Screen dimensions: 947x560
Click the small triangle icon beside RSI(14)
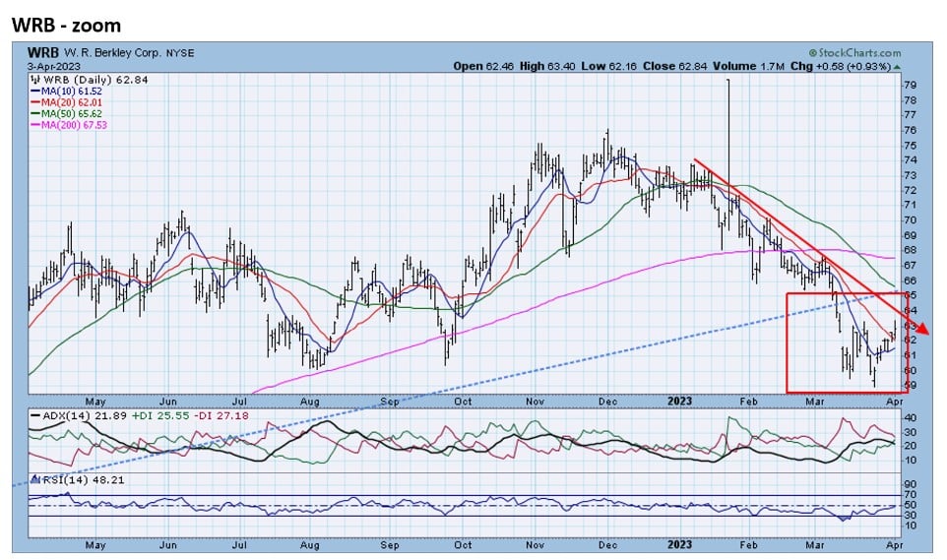(34, 479)
